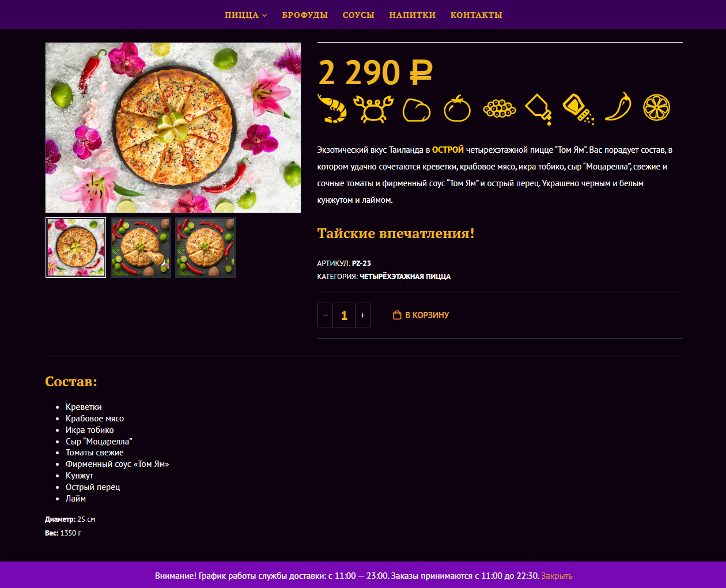Image resolution: width=726 pixels, height=588 pixels.
Task: Click the chili pepper ingredient icon
Action: pos(618,107)
